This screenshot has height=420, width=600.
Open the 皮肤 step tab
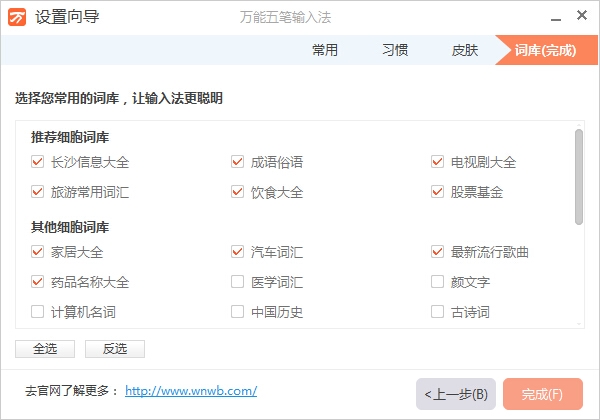click(x=465, y=50)
